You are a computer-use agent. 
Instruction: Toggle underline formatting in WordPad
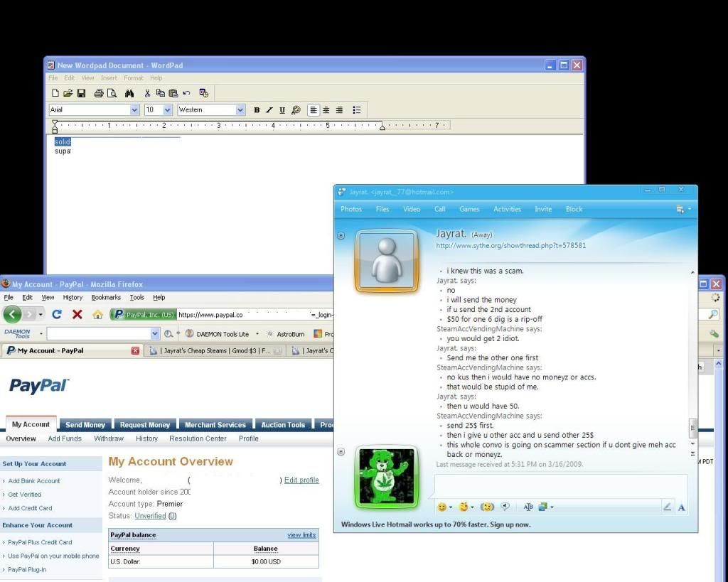(282, 110)
